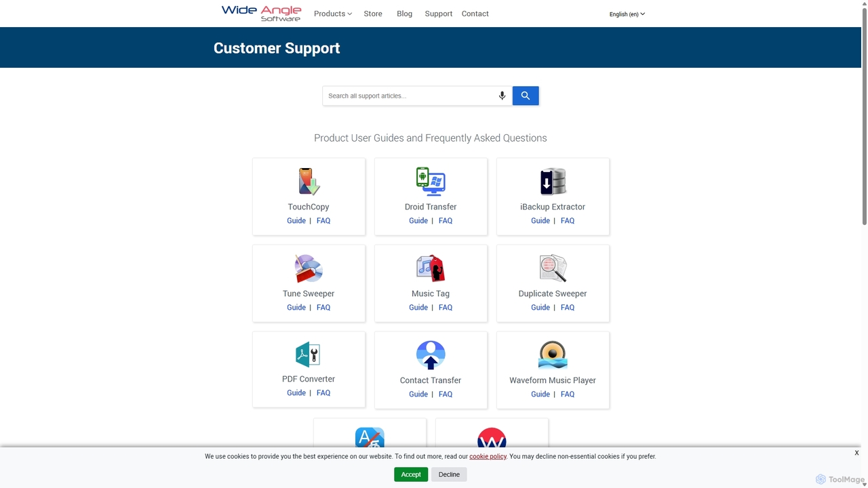Open the Duplicate Sweeper FAQ link
The width and height of the screenshot is (868, 488).
pyautogui.click(x=568, y=307)
